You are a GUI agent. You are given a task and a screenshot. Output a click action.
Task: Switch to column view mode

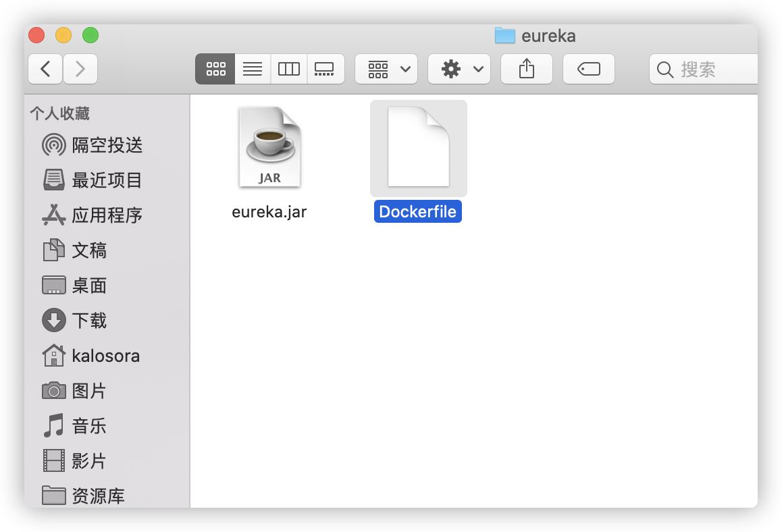point(289,69)
